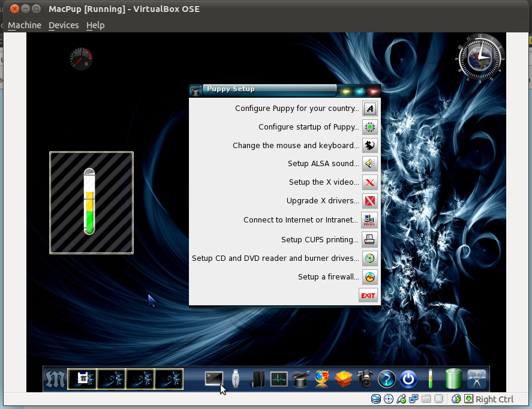Click the Setup a firewall globe icon

point(368,276)
